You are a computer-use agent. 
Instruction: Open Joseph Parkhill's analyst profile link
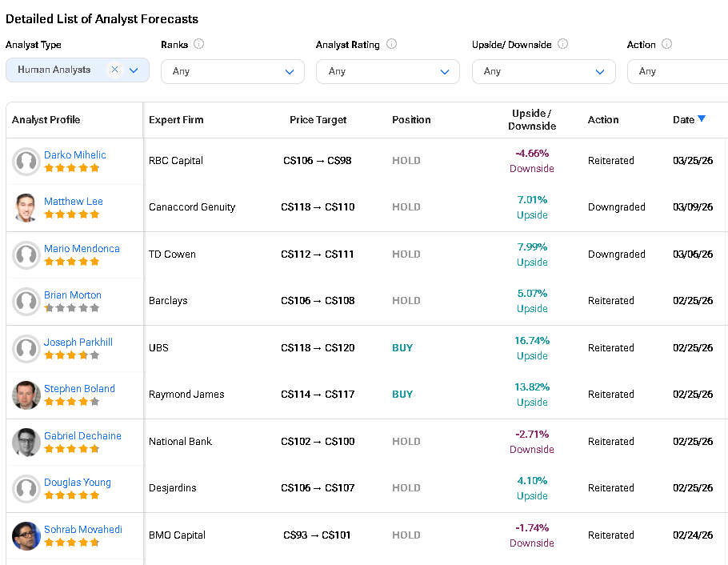(x=78, y=342)
